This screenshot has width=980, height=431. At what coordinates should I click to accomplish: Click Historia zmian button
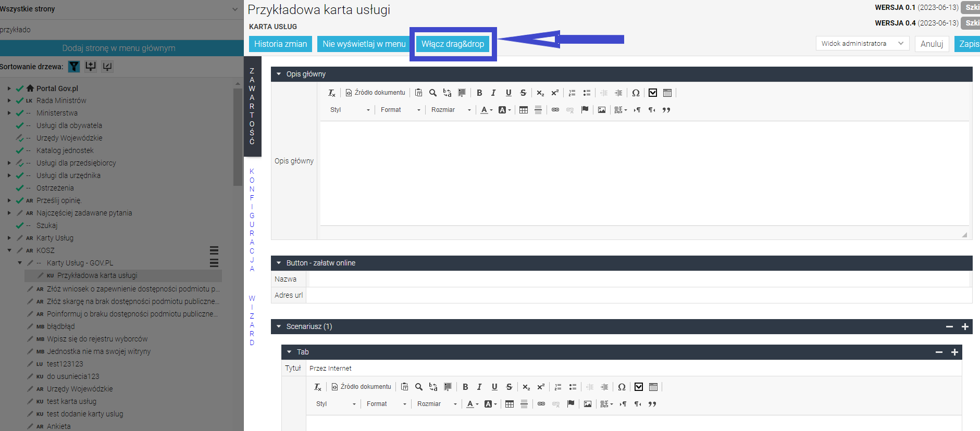pyautogui.click(x=280, y=44)
